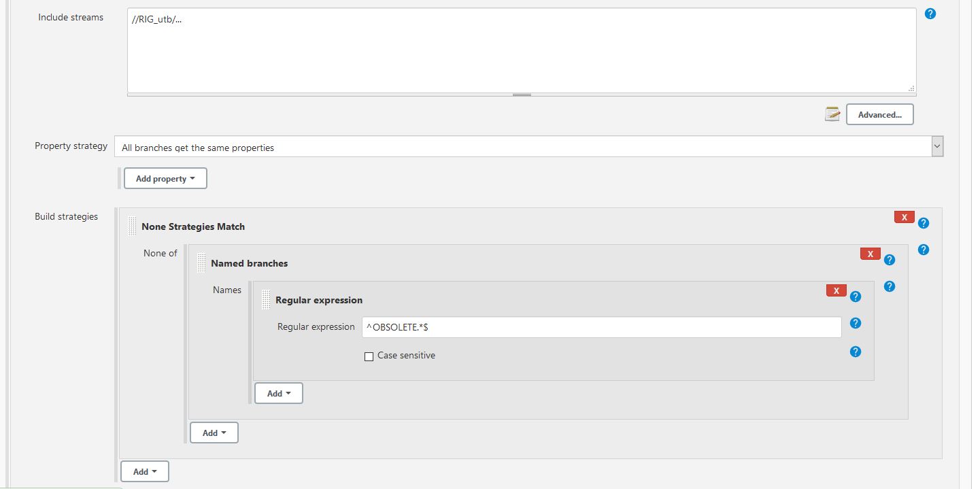Open the Property strategy dropdown
The image size is (980, 489).
coord(528,147)
